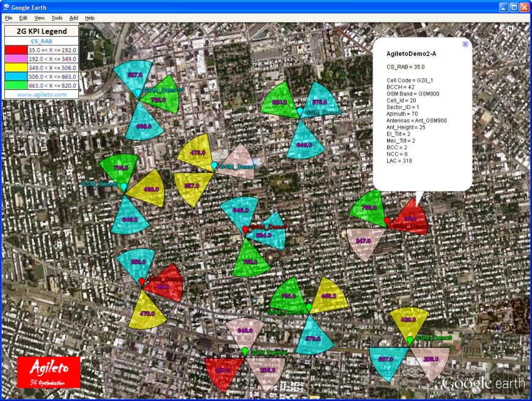The width and height of the screenshot is (532, 401).
Task: Open the View menu
Action: click(39, 18)
